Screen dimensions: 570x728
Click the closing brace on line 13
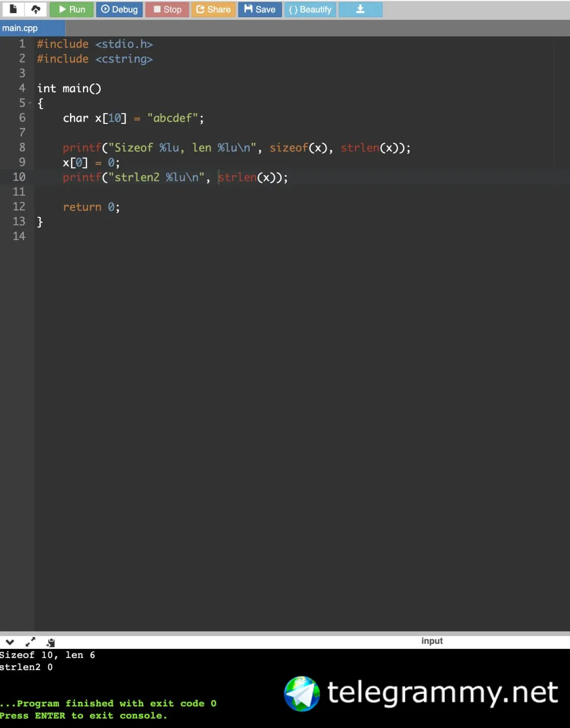[x=40, y=221]
